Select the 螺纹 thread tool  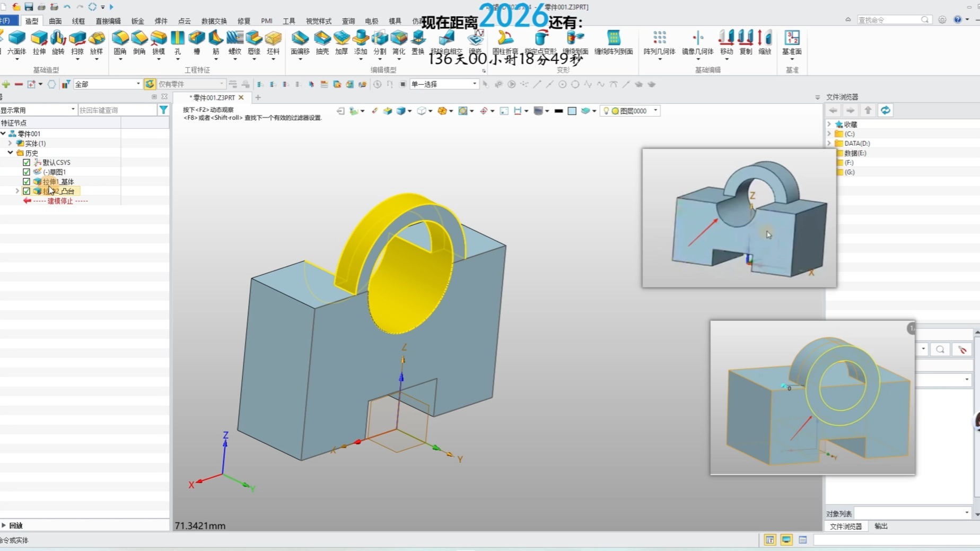[x=235, y=42]
